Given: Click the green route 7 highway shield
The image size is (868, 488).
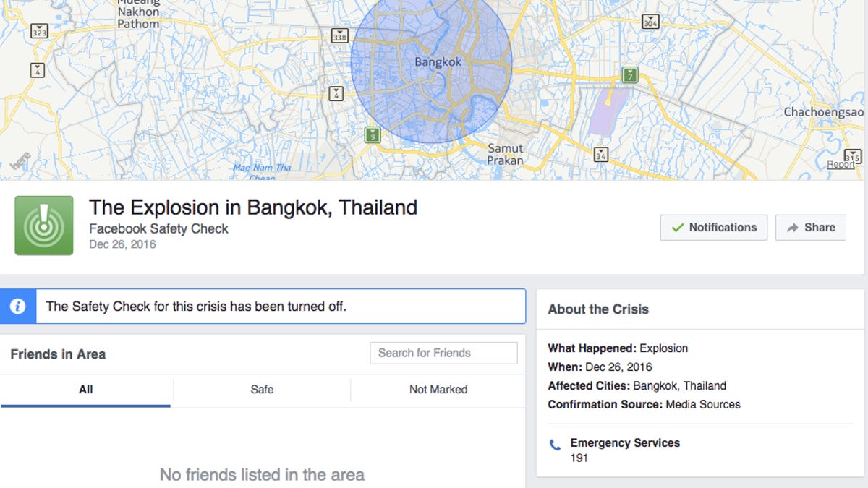Looking at the screenshot, I should coord(630,74).
